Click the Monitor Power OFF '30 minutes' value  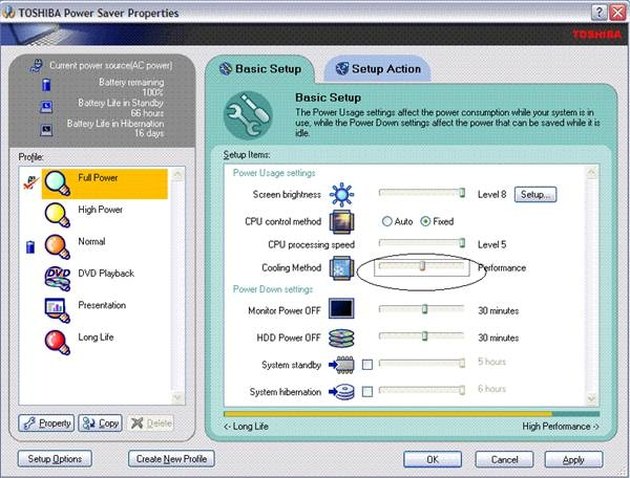pyautogui.click(x=498, y=311)
